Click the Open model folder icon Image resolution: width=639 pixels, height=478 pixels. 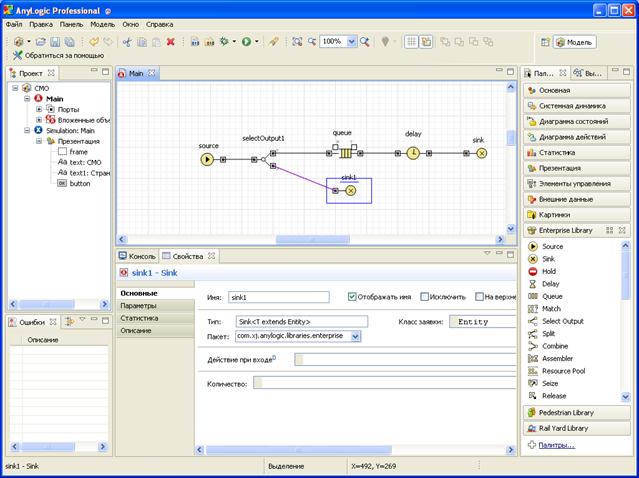(40, 42)
